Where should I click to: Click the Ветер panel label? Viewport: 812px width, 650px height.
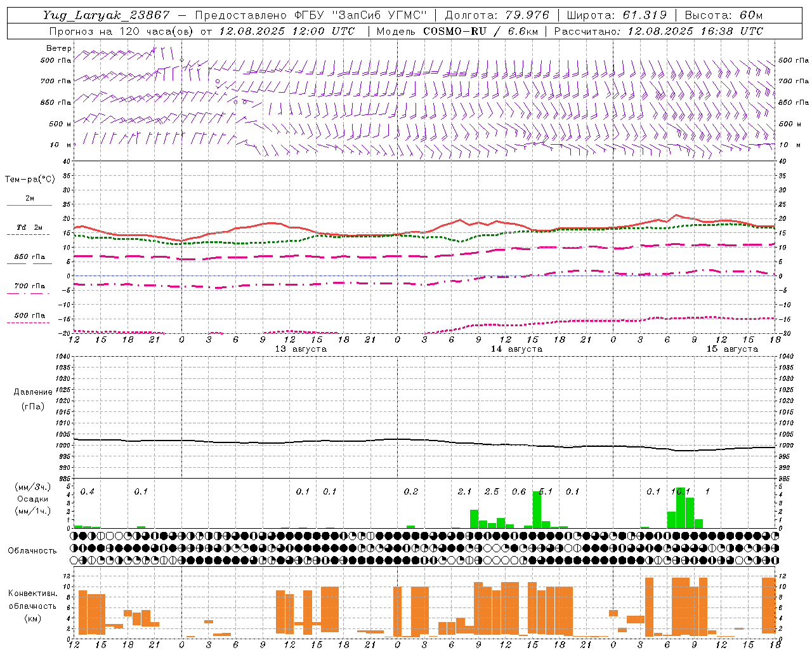59,48
